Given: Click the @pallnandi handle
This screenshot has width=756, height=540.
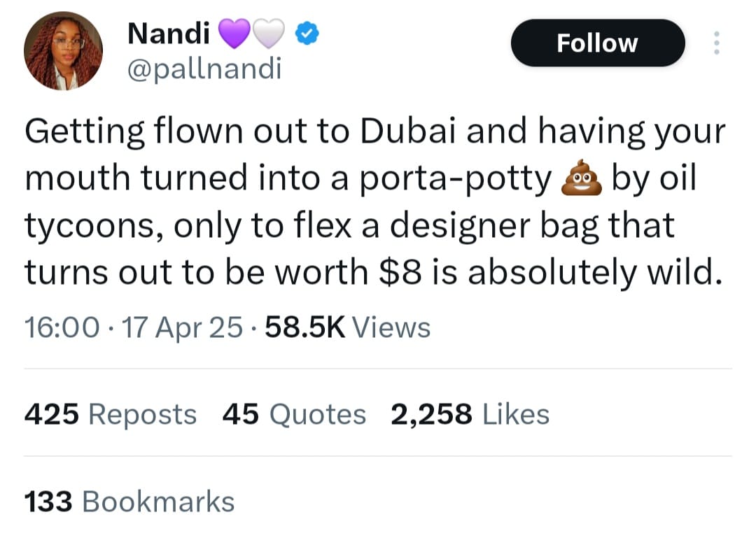Looking at the screenshot, I should pyautogui.click(x=204, y=69).
